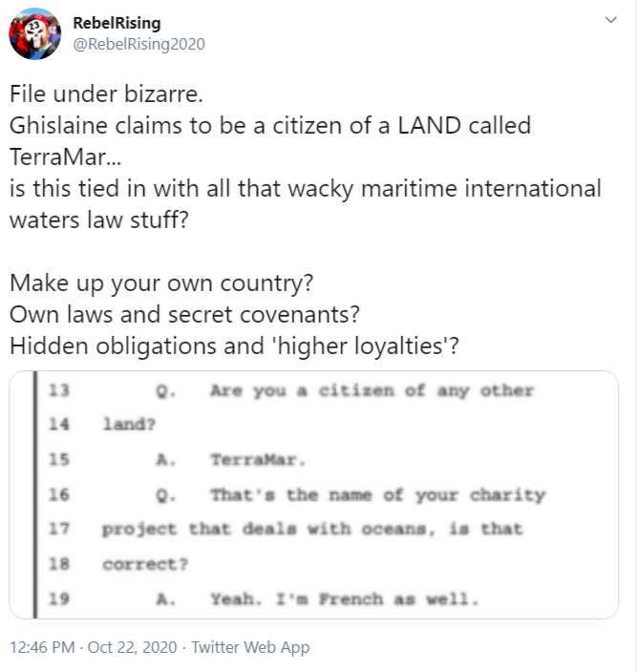Click the "File under bizarre." text line
This screenshot has width=638, height=672.
[x=101, y=95]
